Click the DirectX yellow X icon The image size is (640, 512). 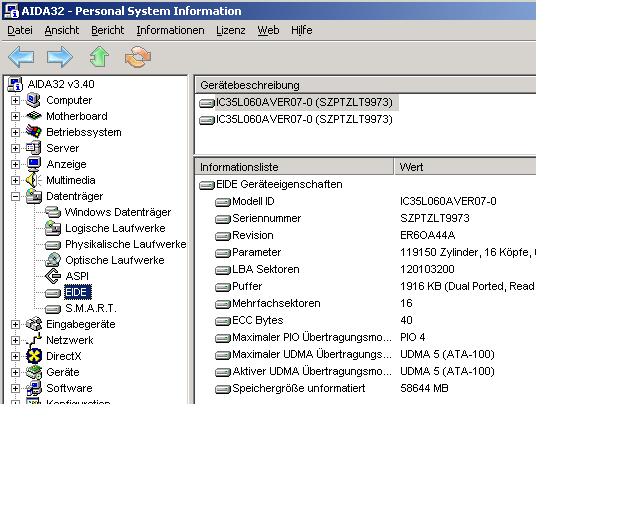click(33, 356)
